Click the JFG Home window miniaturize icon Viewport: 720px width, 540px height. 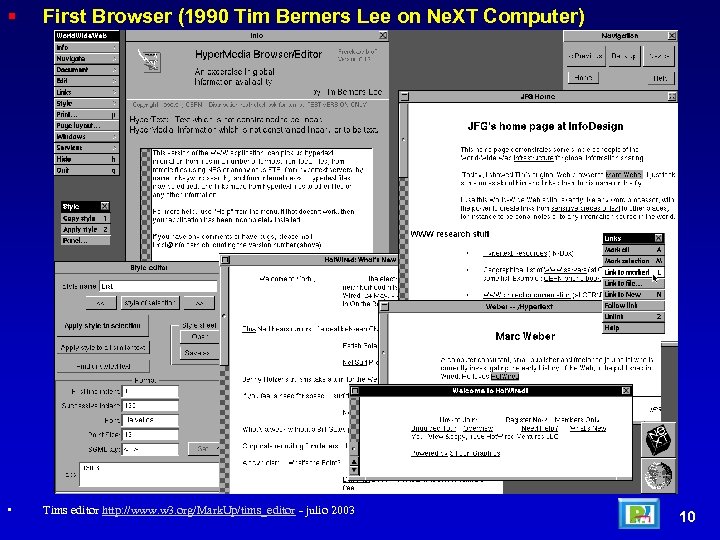pos(405,96)
